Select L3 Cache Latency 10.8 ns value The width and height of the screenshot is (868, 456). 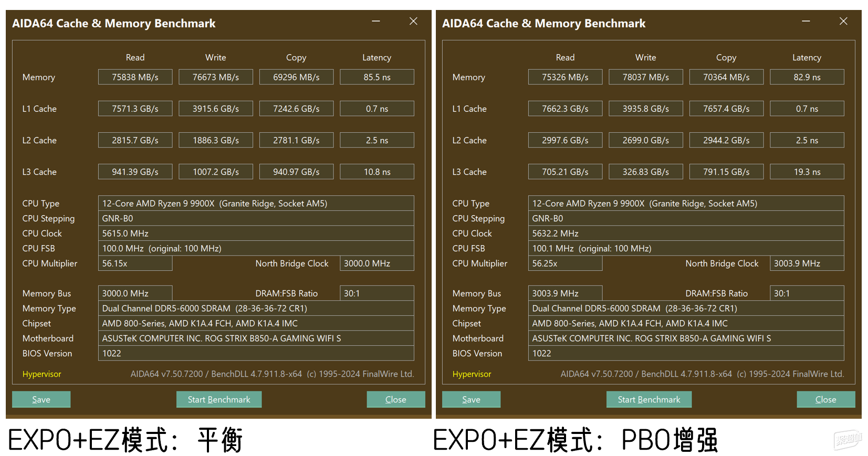(377, 172)
